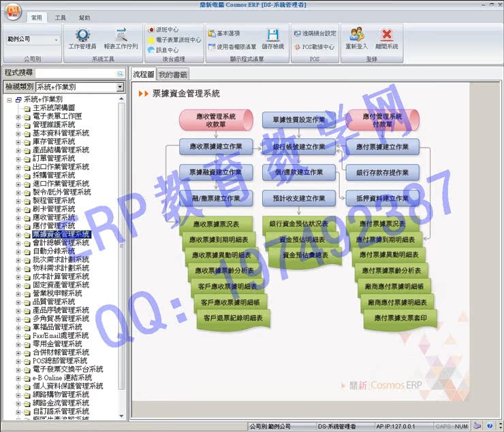
Task: Expand the 採購管理系統 node
Action: coord(18,176)
